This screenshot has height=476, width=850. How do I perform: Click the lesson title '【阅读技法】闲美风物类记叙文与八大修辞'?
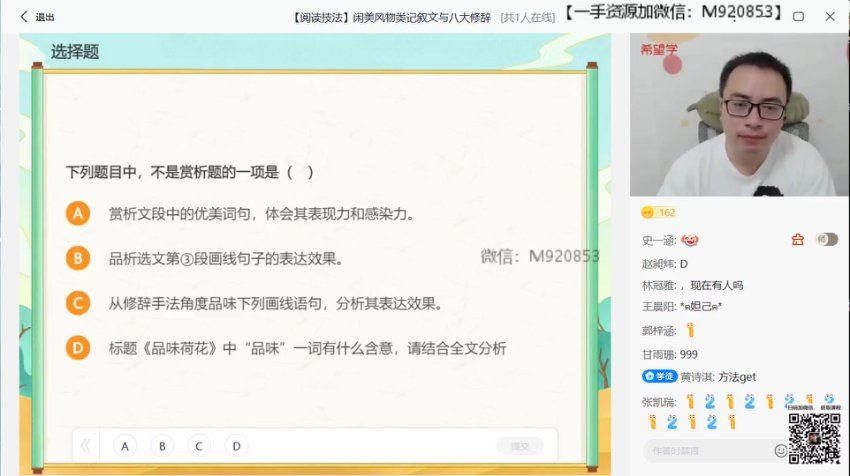[x=390, y=18]
